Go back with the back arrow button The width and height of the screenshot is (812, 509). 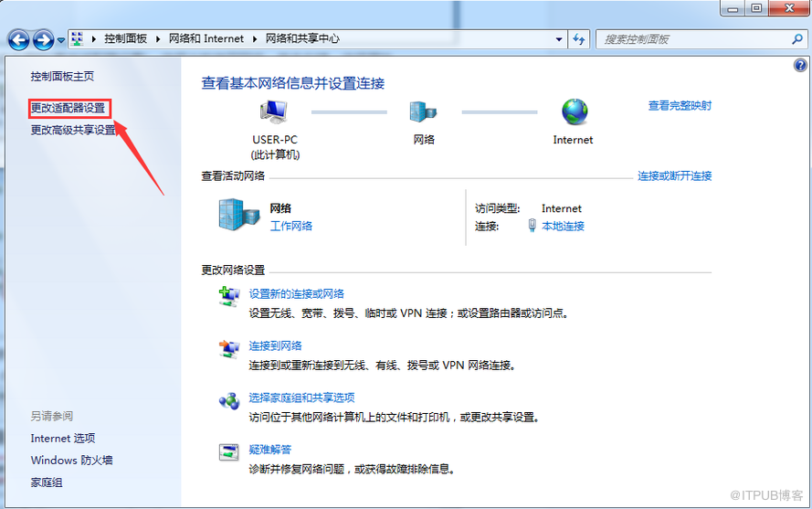click(18, 39)
